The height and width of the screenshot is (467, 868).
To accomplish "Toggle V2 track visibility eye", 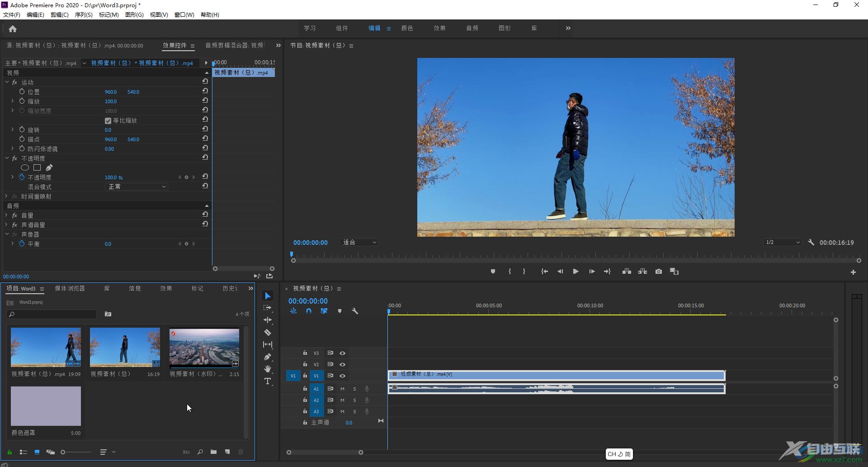I will coord(342,364).
